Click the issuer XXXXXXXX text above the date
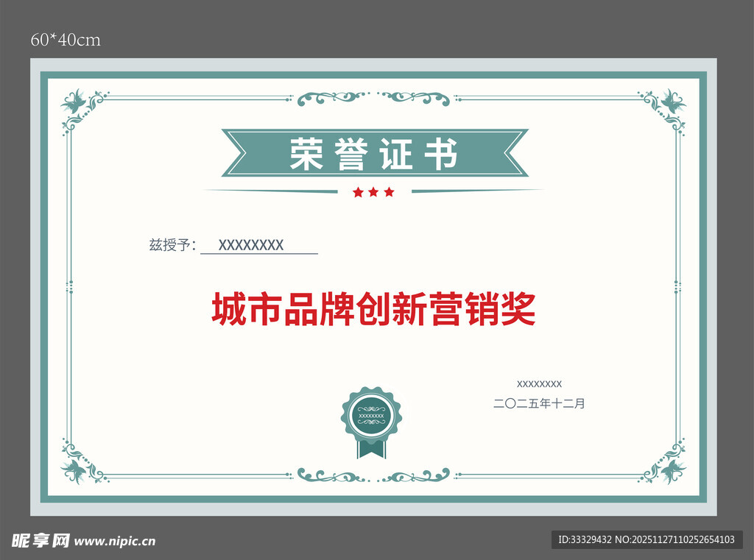This screenshot has height=560, width=754. (x=539, y=383)
